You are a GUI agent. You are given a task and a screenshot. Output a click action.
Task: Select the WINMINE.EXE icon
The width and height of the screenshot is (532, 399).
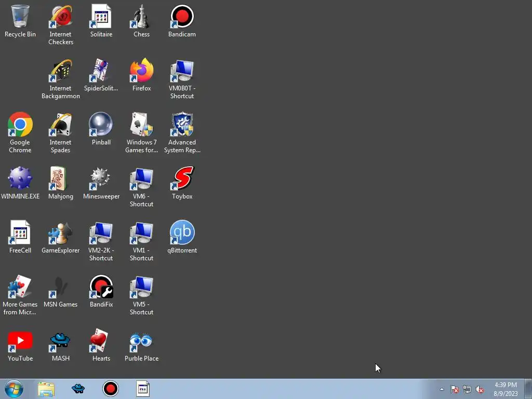click(x=20, y=183)
